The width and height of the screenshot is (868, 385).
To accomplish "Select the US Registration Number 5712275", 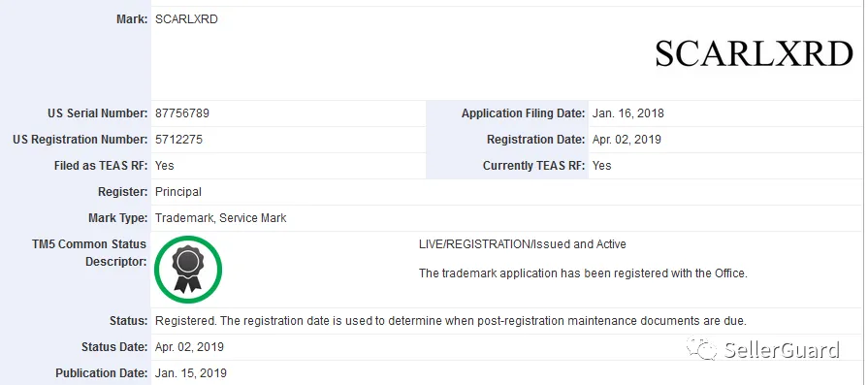I will [178, 140].
